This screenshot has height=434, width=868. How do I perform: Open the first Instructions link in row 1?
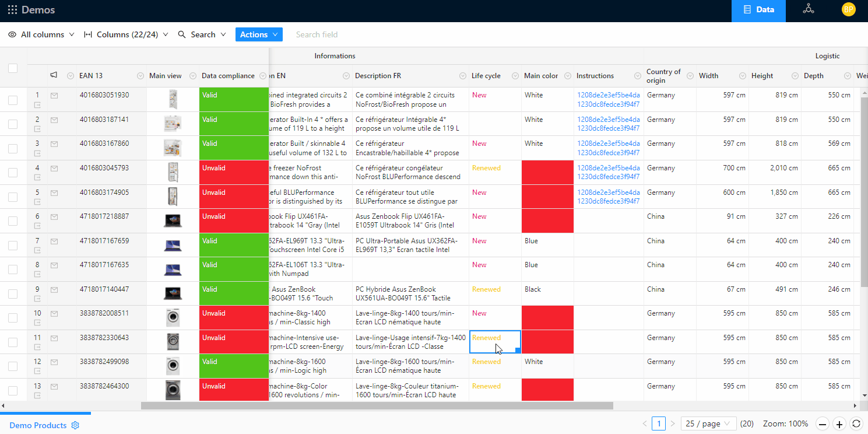[x=608, y=95]
